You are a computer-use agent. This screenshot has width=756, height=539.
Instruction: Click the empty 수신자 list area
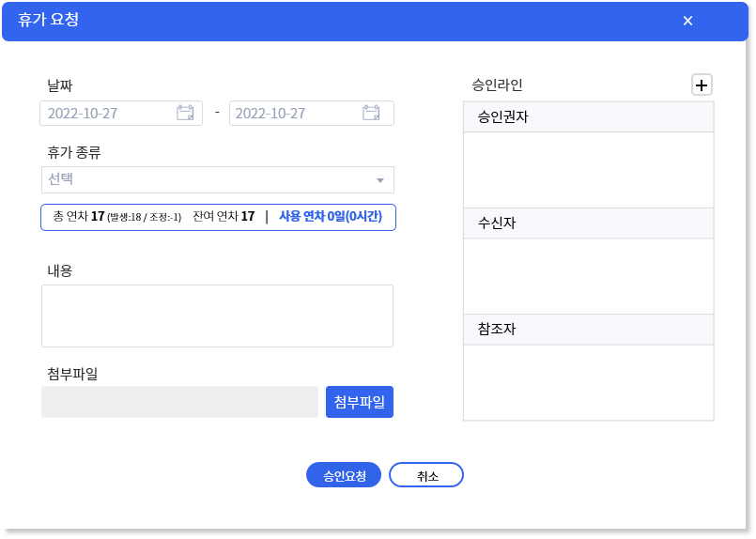[588, 276]
